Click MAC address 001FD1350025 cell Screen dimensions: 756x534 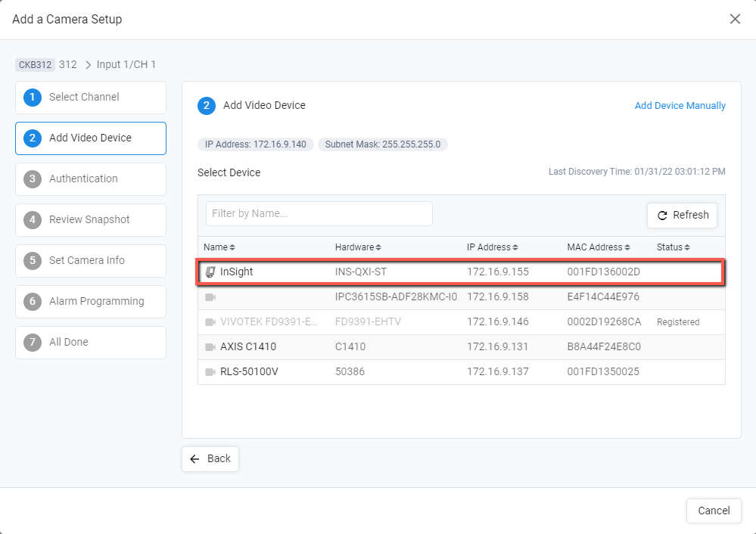click(603, 372)
